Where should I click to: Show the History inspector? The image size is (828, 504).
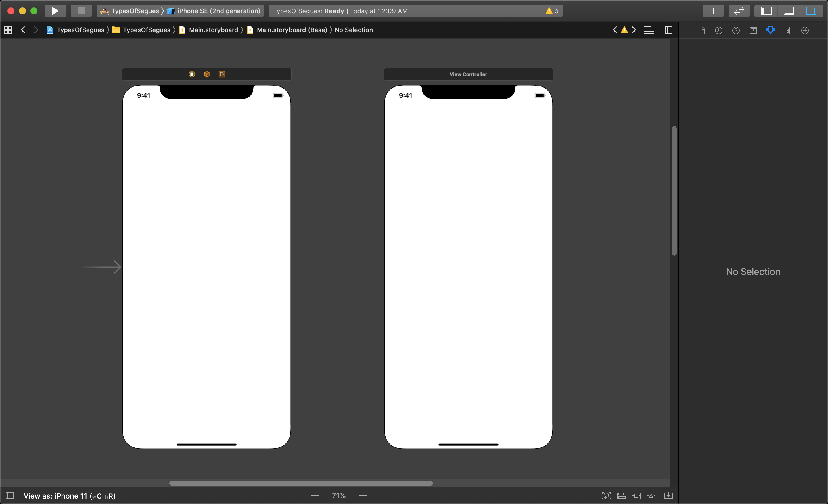click(x=719, y=30)
